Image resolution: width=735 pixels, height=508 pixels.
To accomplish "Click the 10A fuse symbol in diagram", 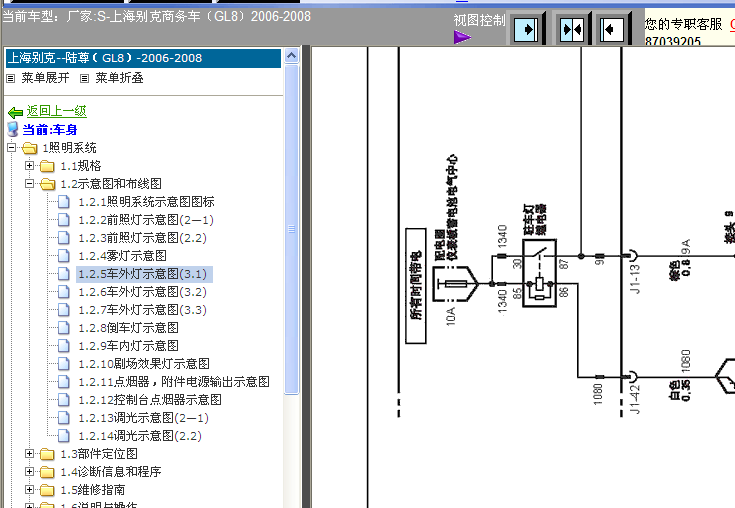I will click(x=455, y=284).
